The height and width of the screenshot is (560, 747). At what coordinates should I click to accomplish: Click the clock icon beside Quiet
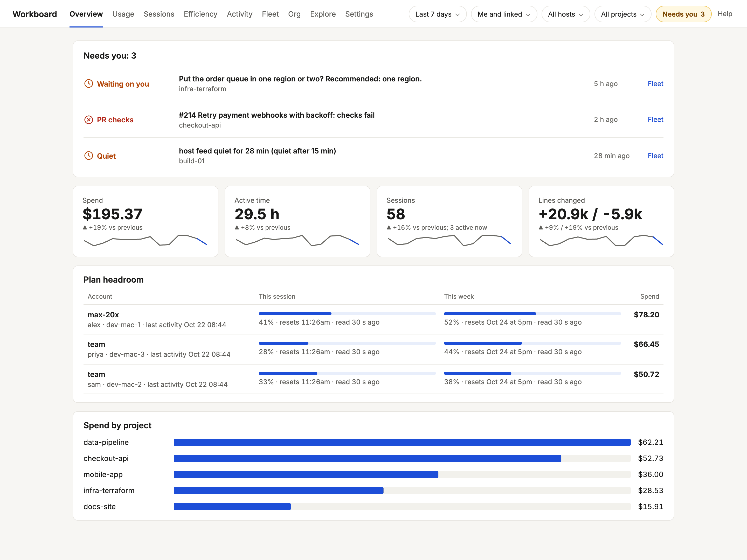pos(88,156)
